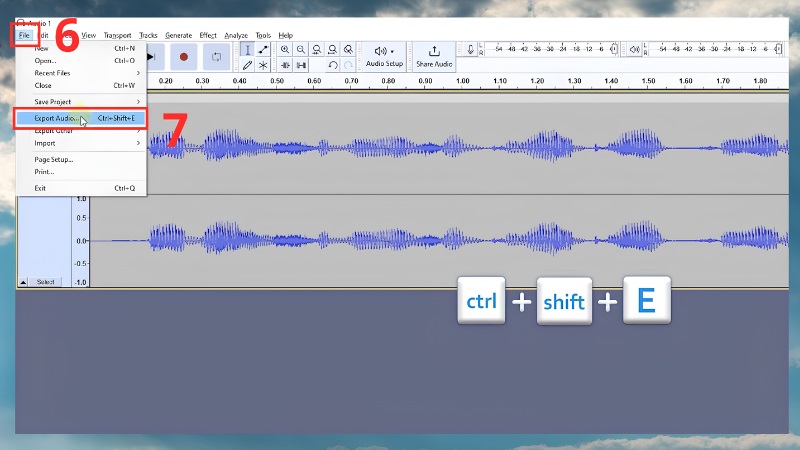Click the track Select button
The image size is (800, 450).
coord(45,282)
